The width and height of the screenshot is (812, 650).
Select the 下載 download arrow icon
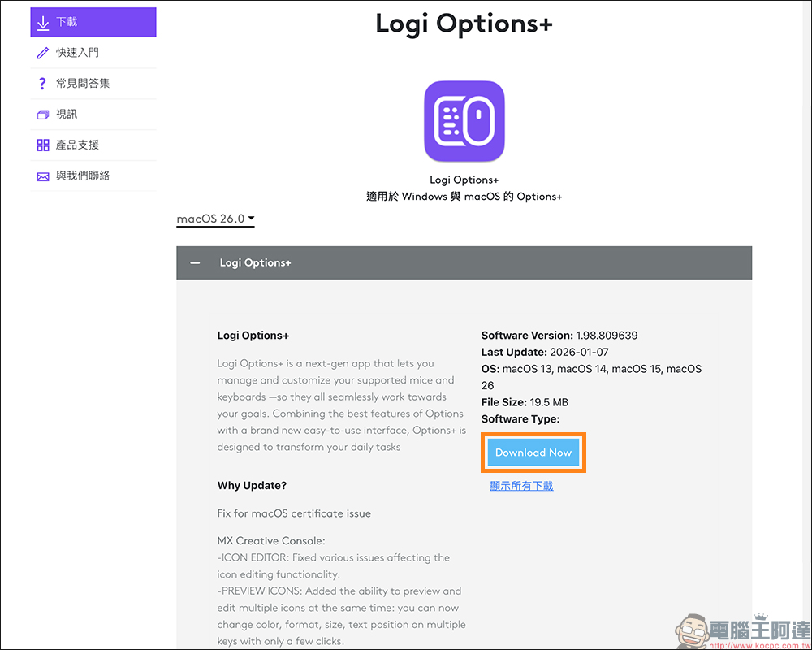coord(44,22)
